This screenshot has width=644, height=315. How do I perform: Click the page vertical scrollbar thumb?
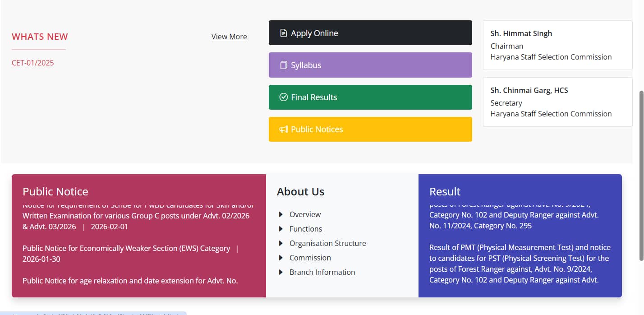(641, 175)
